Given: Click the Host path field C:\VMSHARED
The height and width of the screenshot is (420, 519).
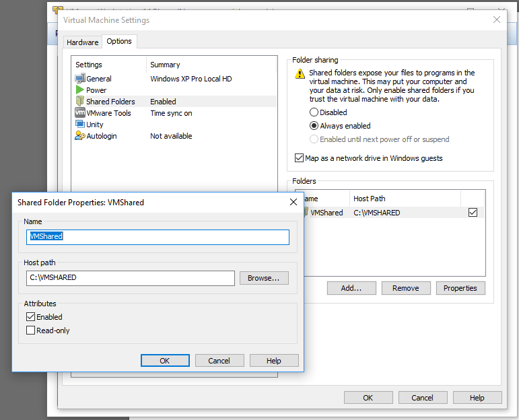Looking at the screenshot, I should 131,278.
